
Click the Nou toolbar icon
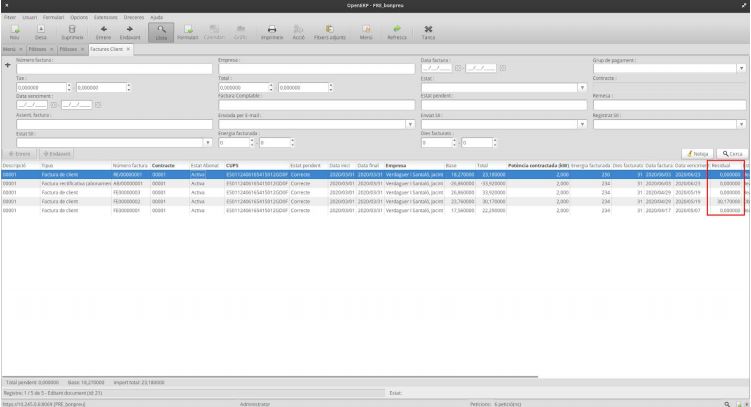coord(13,32)
